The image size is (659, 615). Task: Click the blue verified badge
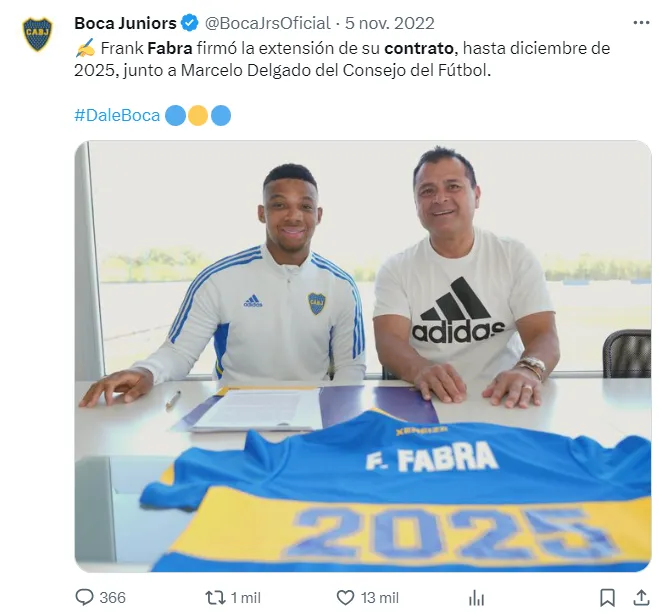click(x=190, y=23)
